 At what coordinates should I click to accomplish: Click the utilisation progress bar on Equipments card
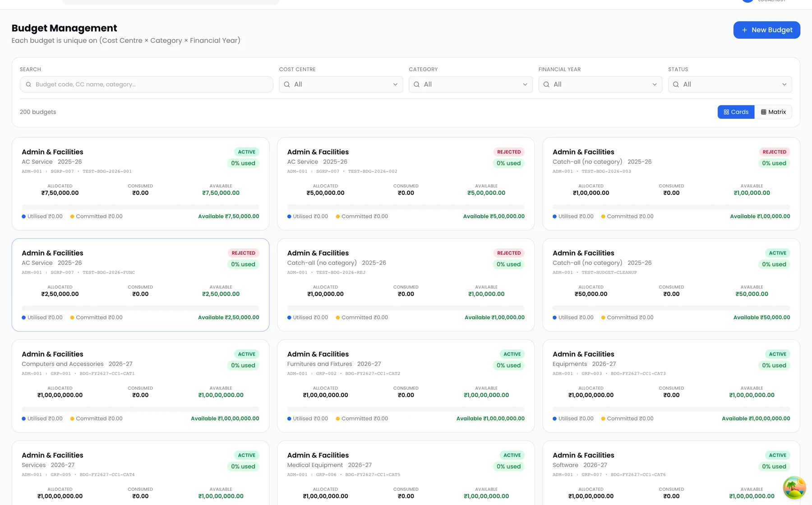(671, 409)
